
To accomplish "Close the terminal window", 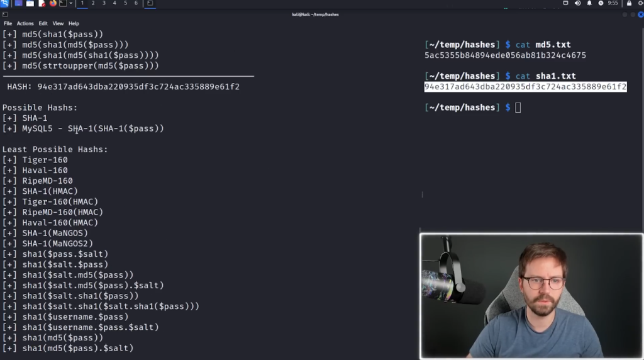I will pyautogui.click(x=640, y=14).
